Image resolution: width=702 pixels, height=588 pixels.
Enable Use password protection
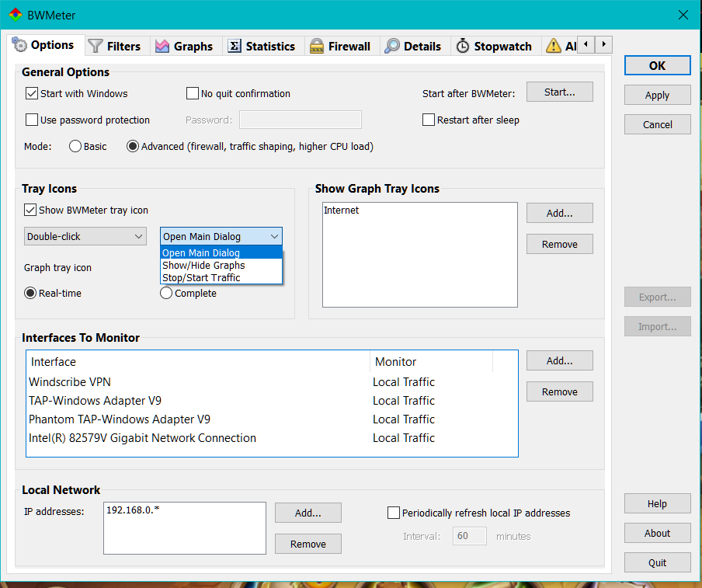[32, 120]
